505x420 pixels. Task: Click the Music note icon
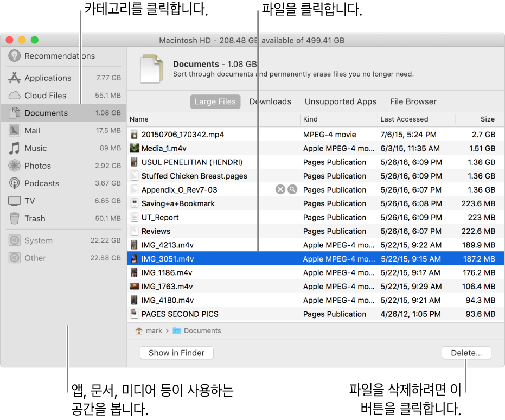point(14,148)
